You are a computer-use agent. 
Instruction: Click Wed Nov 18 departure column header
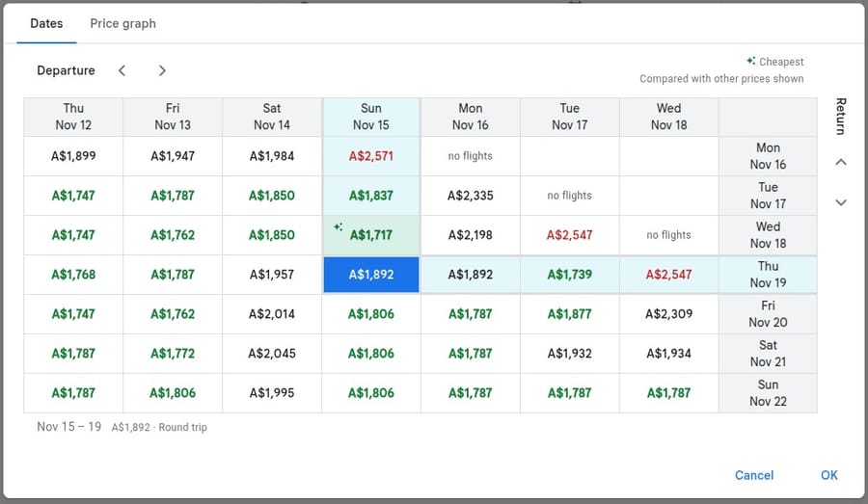pyautogui.click(x=668, y=117)
